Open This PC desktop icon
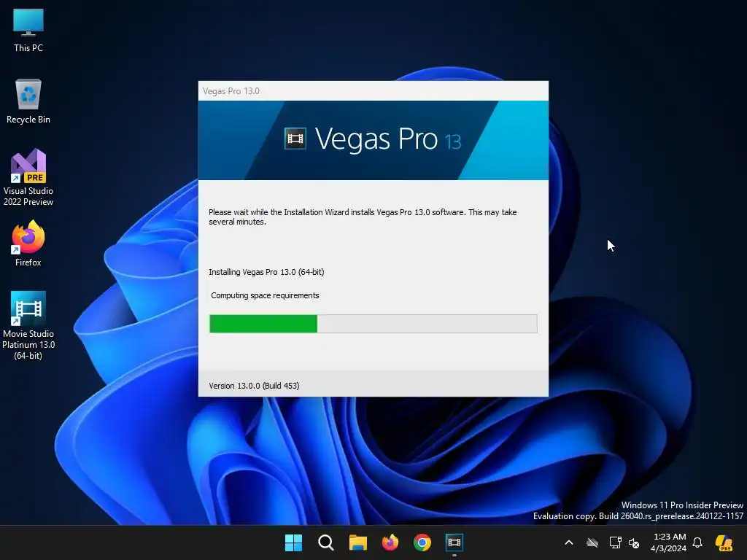This screenshot has height=560, width=747. 28,31
